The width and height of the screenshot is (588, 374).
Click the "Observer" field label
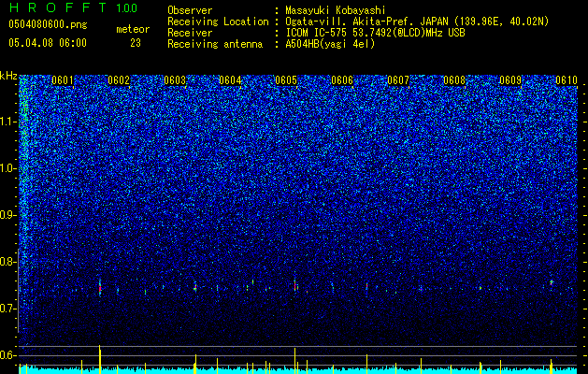[x=190, y=10]
